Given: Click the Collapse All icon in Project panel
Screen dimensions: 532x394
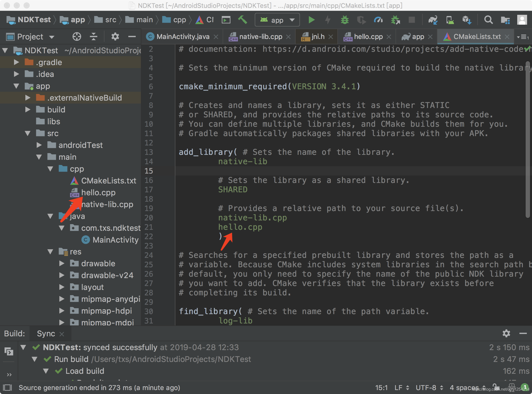Looking at the screenshot, I should coord(94,37).
